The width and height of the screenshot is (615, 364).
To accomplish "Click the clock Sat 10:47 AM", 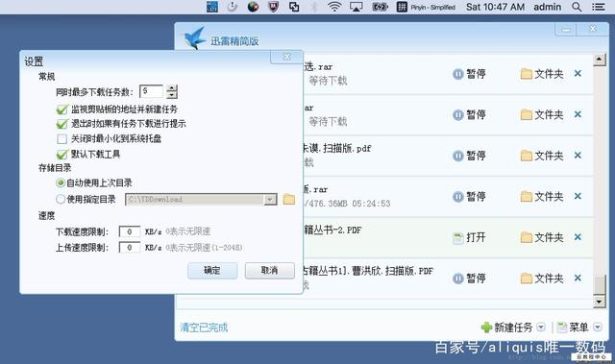I will click(x=495, y=7).
